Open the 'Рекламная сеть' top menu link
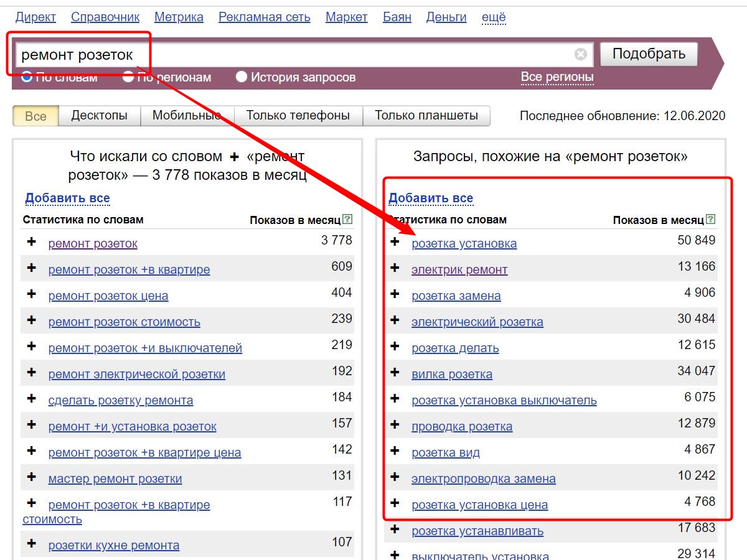 pyautogui.click(x=265, y=17)
